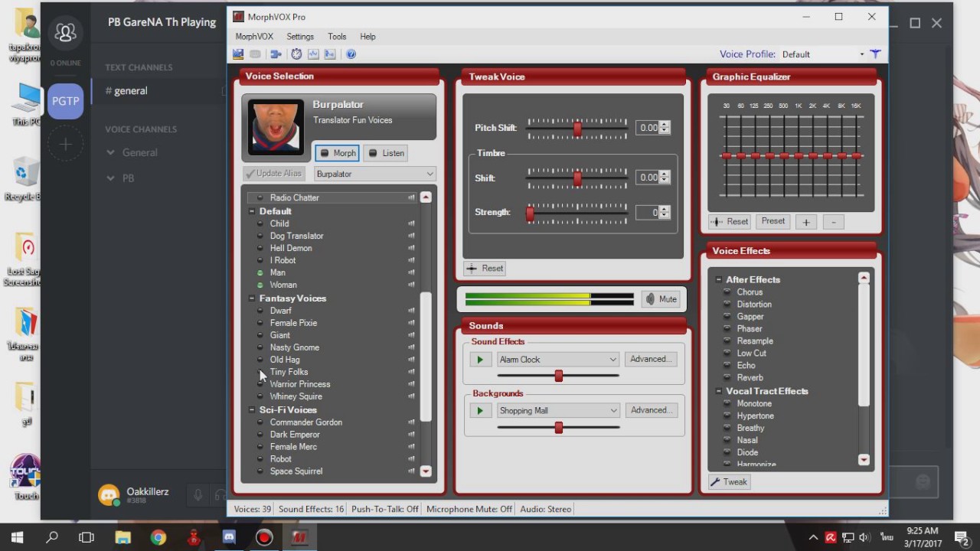Open File Explorer from the taskbar
Image resolution: width=980 pixels, height=551 pixels.
tap(122, 537)
